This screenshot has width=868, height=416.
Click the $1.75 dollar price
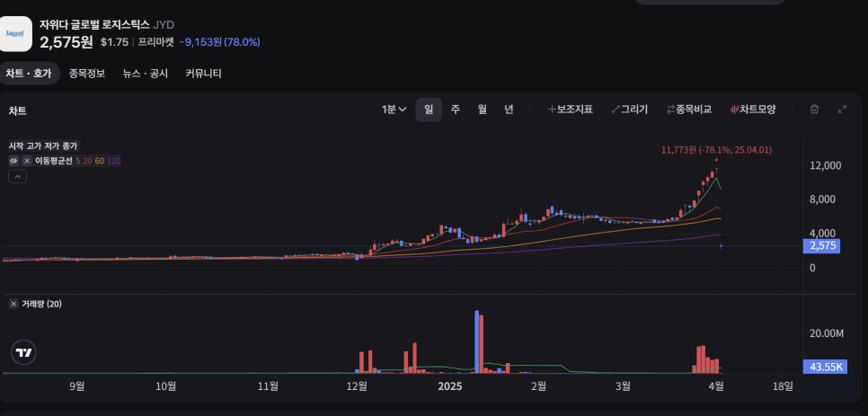tap(115, 42)
